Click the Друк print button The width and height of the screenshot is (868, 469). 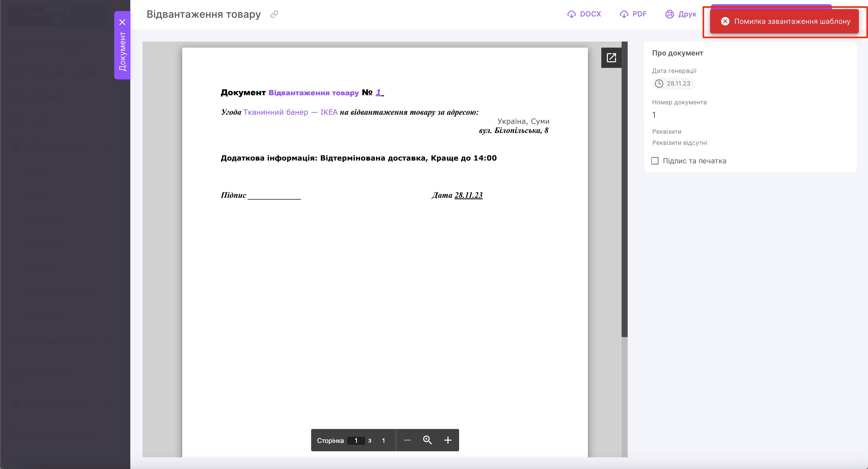pyautogui.click(x=681, y=14)
